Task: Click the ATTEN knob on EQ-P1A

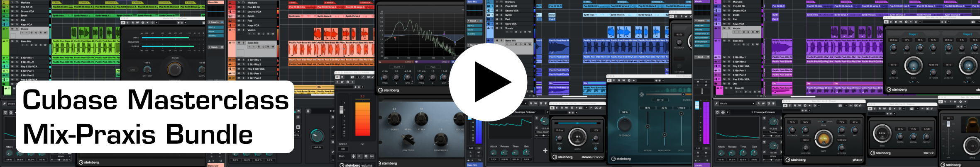Action: tap(421, 119)
